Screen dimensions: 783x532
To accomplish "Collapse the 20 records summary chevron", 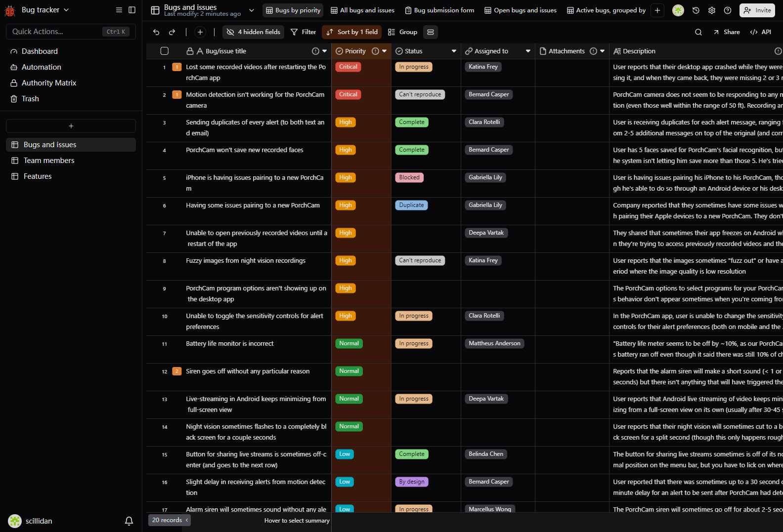I will point(187,520).
